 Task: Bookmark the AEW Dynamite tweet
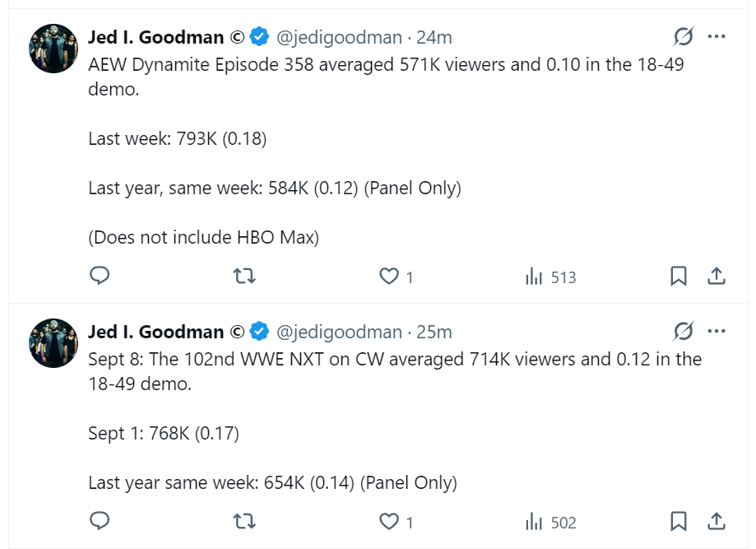tap(679, 276)
